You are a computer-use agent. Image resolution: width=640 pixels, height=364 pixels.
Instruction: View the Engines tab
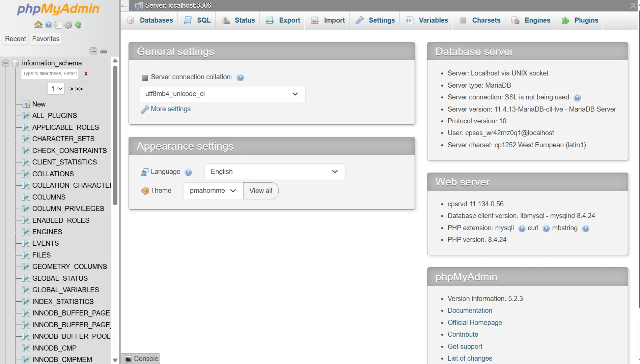531,20
